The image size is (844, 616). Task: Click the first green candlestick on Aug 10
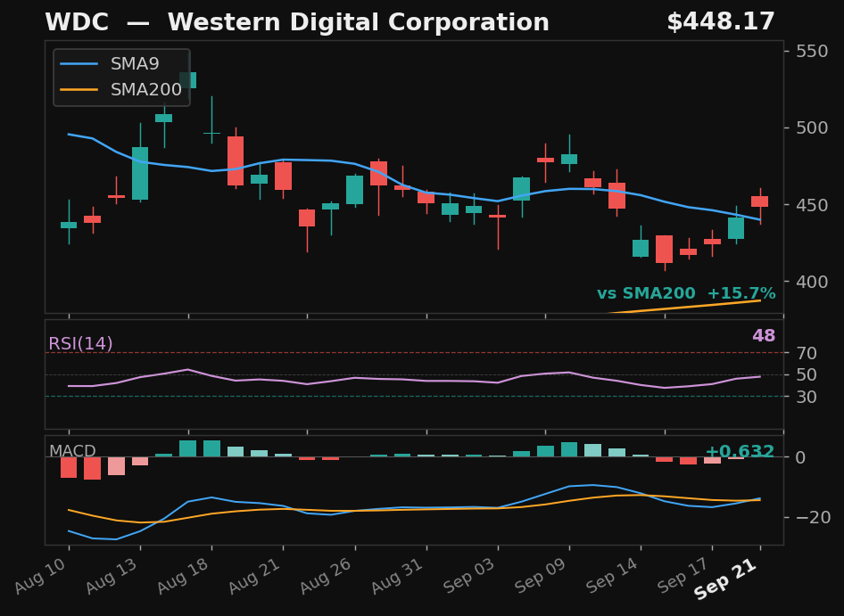pos(69,225)
